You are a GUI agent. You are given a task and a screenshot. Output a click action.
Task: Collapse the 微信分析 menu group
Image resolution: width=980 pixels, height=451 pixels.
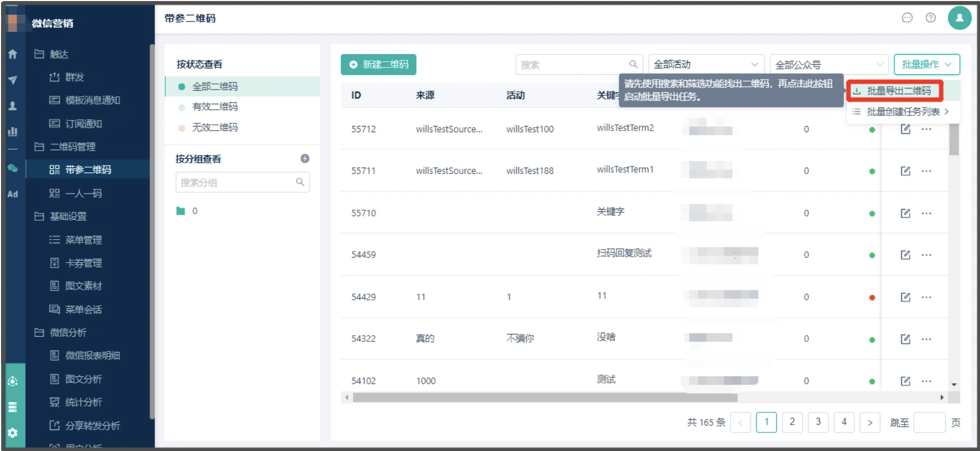click(60, 332)
